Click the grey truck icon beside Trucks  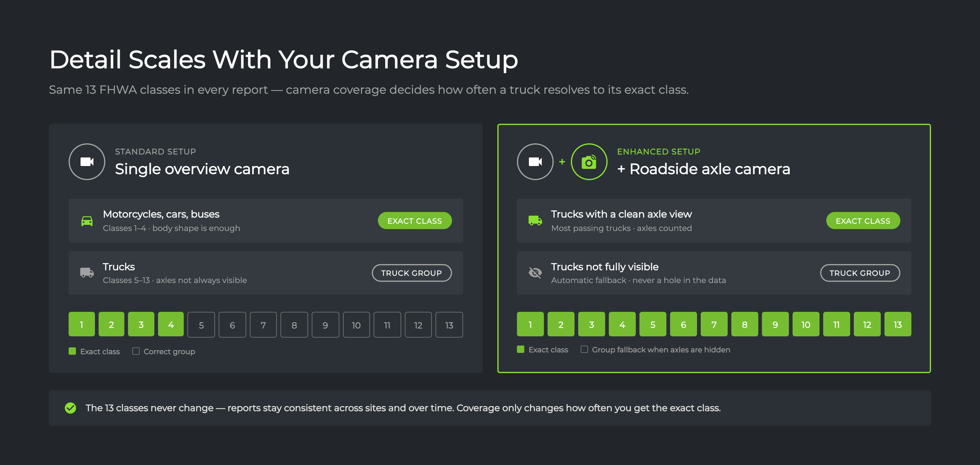coord(87,272)
